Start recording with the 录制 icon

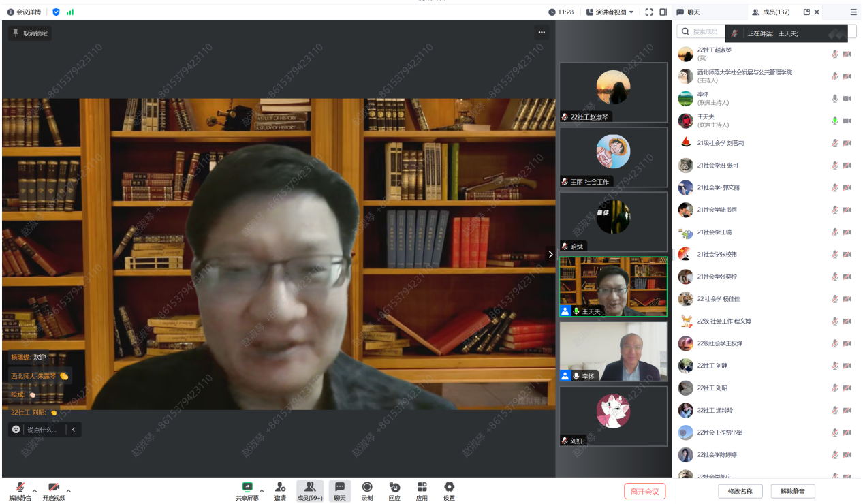367,487
